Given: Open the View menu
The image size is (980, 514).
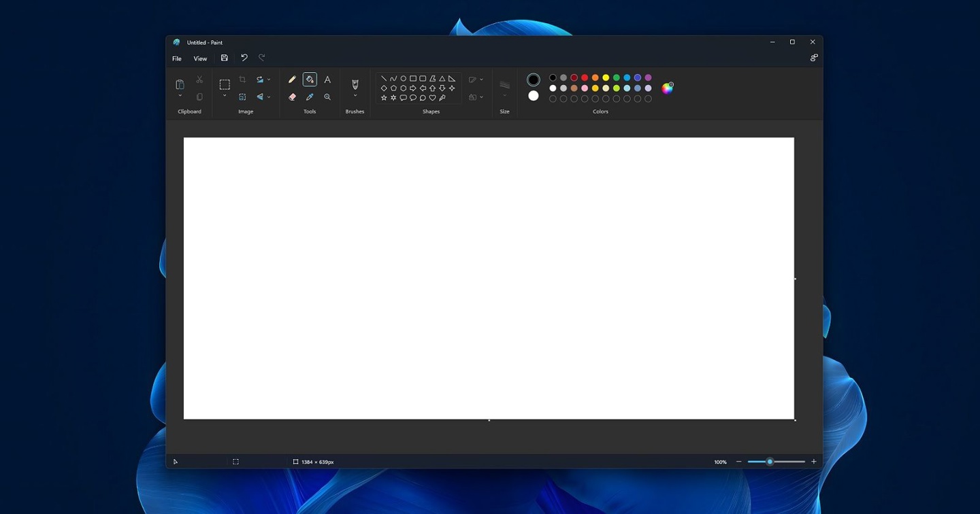Looking at the screenshot, I should tap(199, 58).
